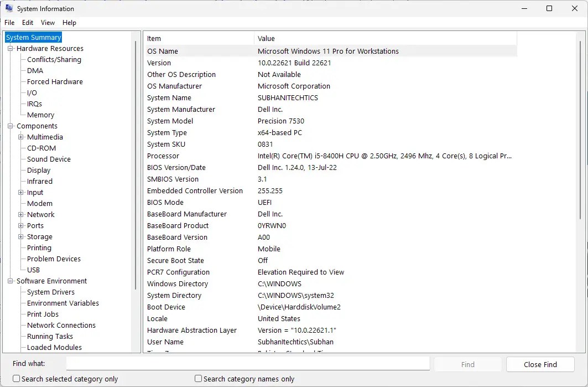Click the Precision 7530 system model value

[x=281, y=121]
